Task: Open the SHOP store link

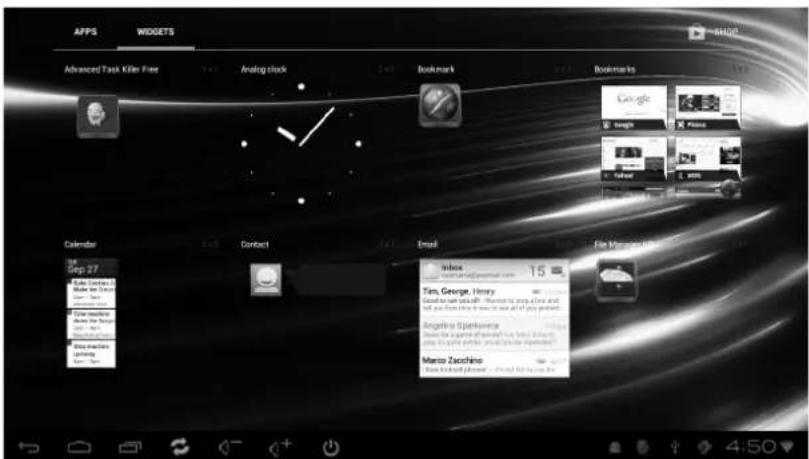Action: click(x=714, y=32)
